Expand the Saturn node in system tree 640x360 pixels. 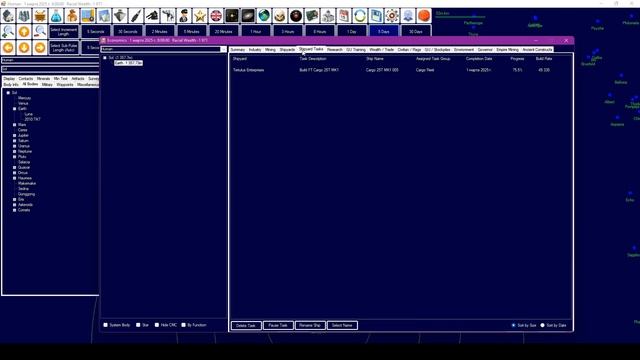[15, 141]
